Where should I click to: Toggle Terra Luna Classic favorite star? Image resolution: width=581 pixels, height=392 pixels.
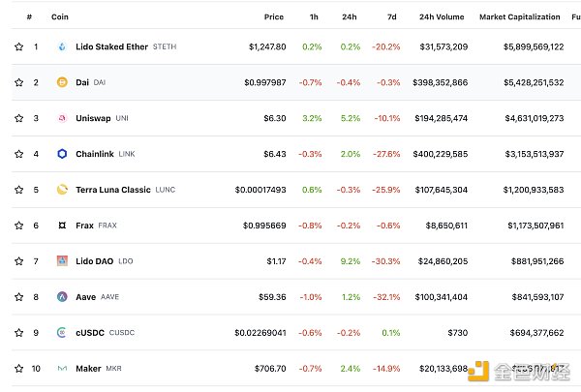19,190
